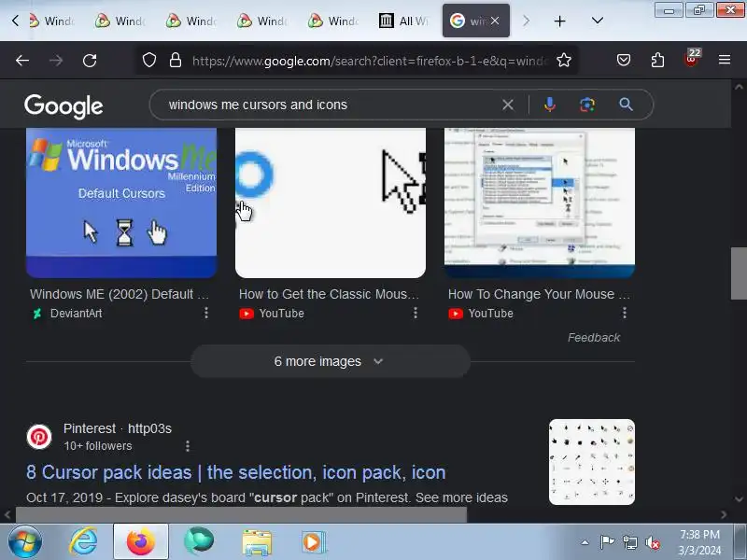Open a new tab with plus icon
The width and height of the screenshot is (747, 560).
pyautogui.click(x=559, y=21)
